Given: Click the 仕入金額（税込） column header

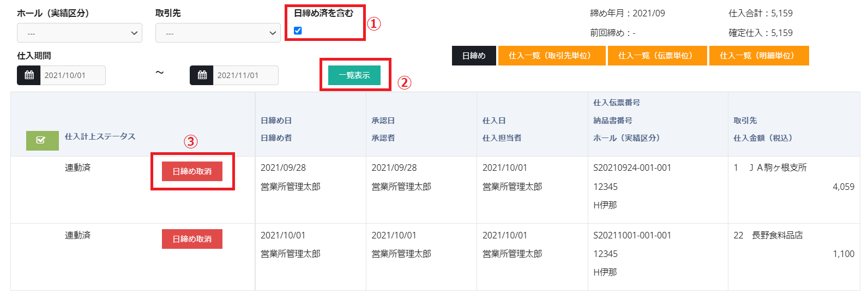Looking at the screenshot, I should point(763,138).
